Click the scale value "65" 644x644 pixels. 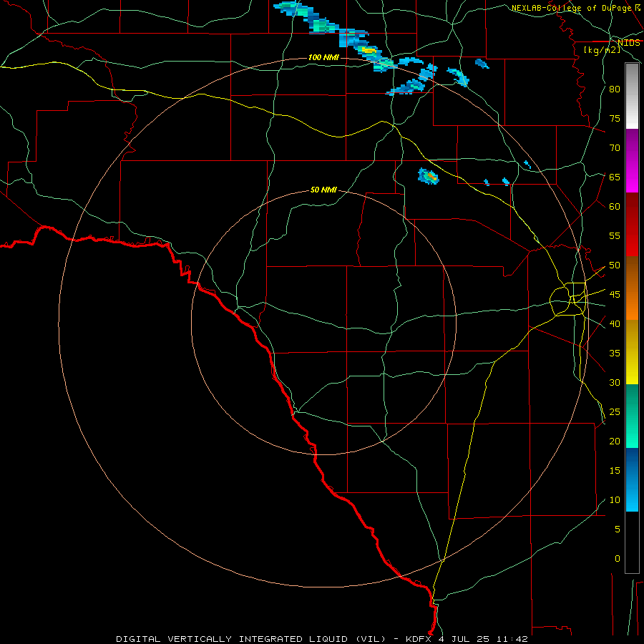(615, 177)
